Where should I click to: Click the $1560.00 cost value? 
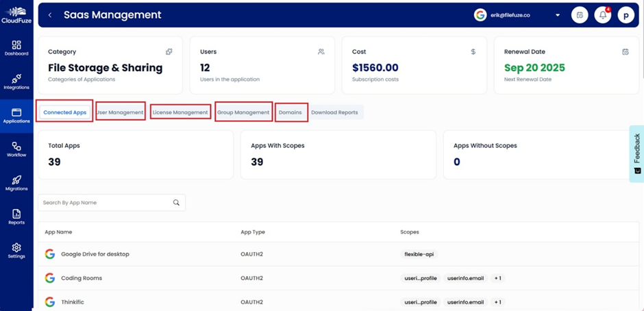coord(375,68)
